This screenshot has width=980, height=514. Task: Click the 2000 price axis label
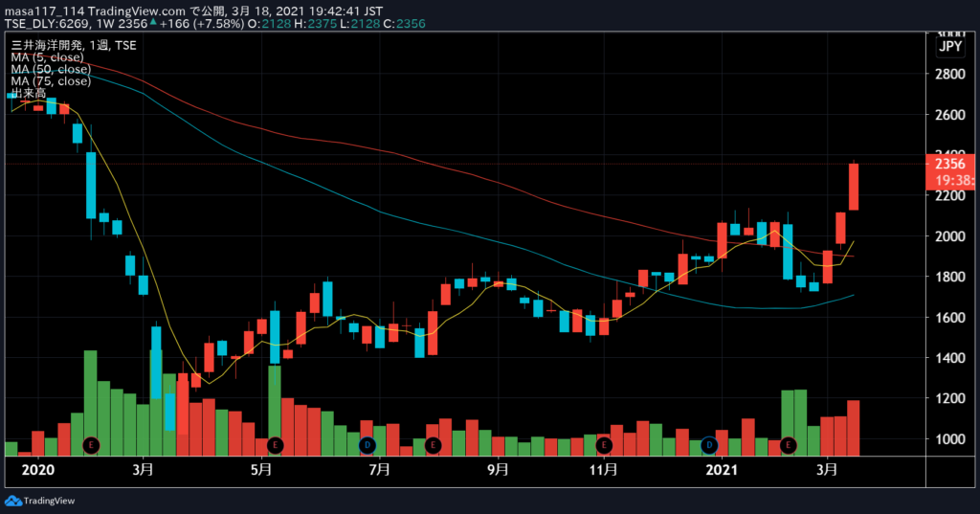[x=950, y=236]
